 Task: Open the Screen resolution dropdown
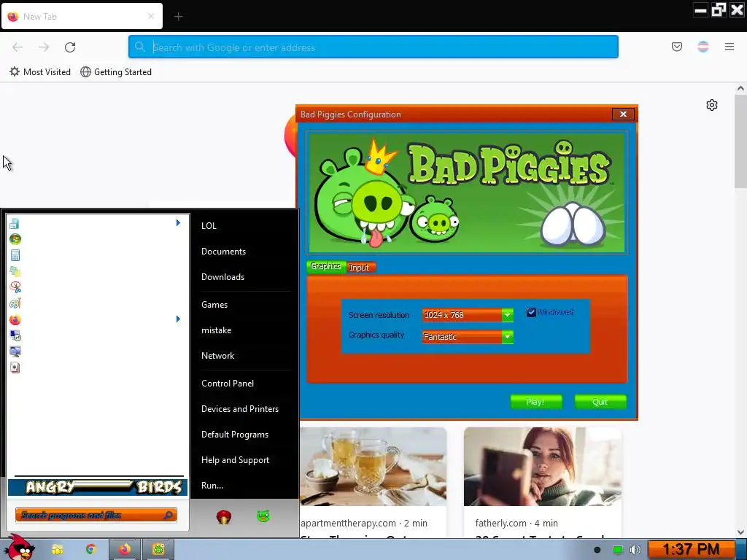click(x=468, y=315)
